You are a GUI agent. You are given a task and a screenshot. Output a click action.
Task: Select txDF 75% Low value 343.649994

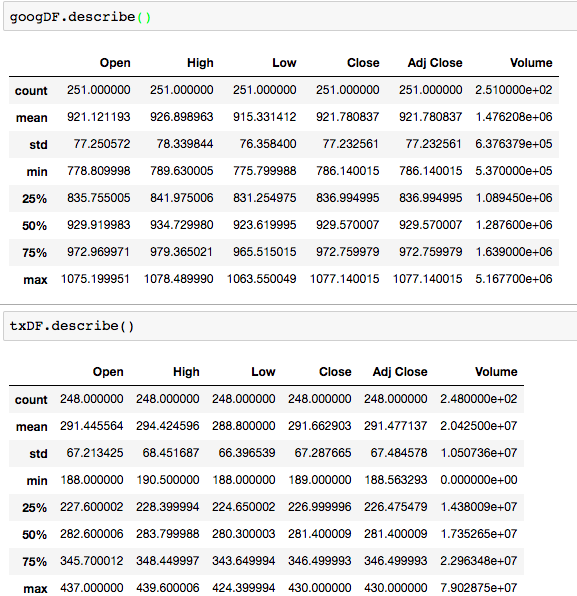(244, 561)
